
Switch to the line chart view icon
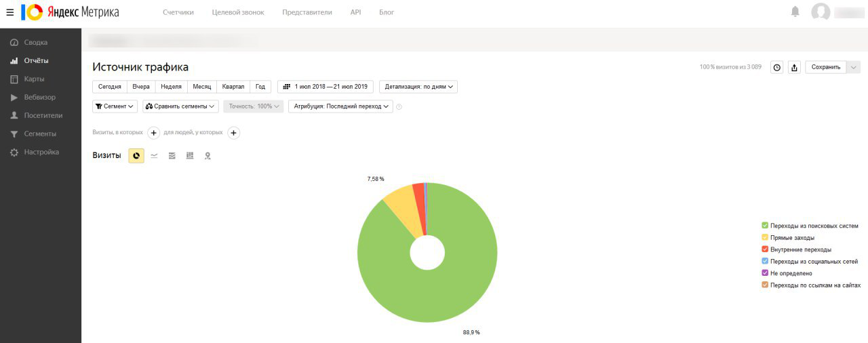point(154,156)
